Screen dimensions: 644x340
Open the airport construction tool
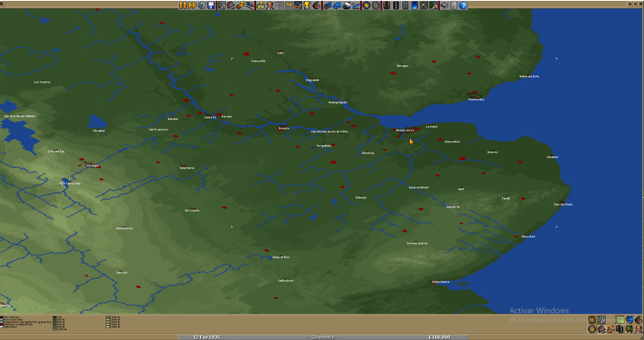pos(424,5)
